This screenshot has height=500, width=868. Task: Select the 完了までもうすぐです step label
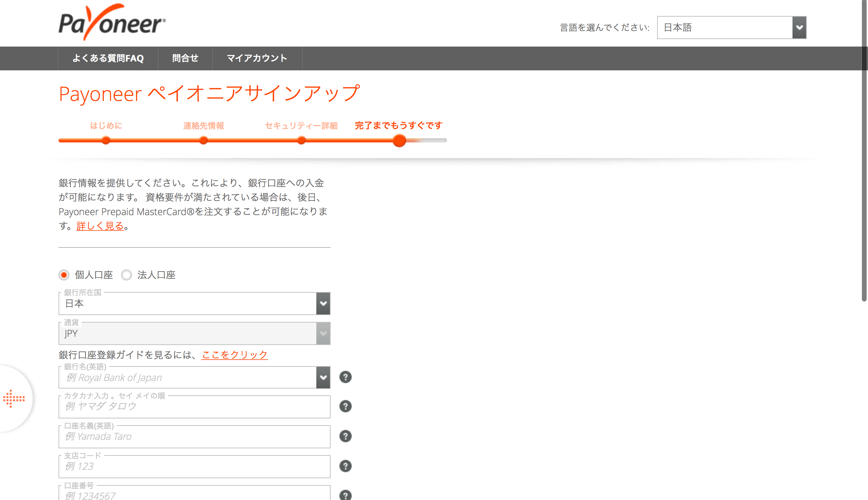coord(399,126)
